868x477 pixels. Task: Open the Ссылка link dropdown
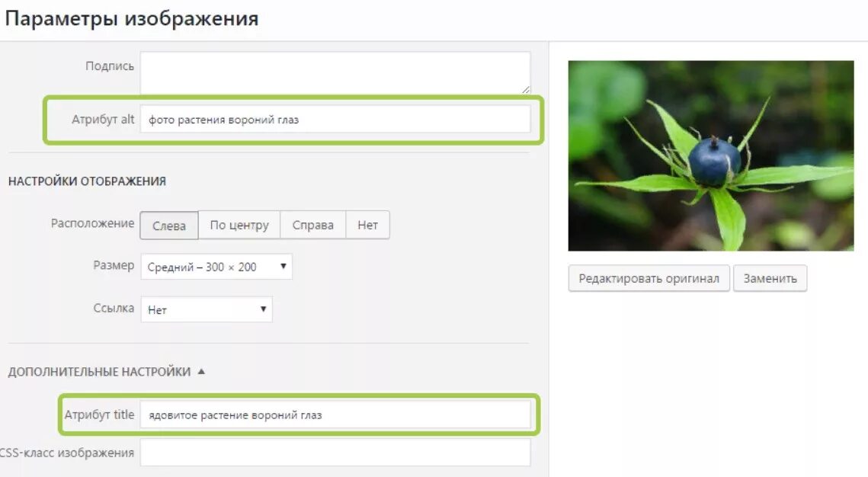[x=207, y=309]
